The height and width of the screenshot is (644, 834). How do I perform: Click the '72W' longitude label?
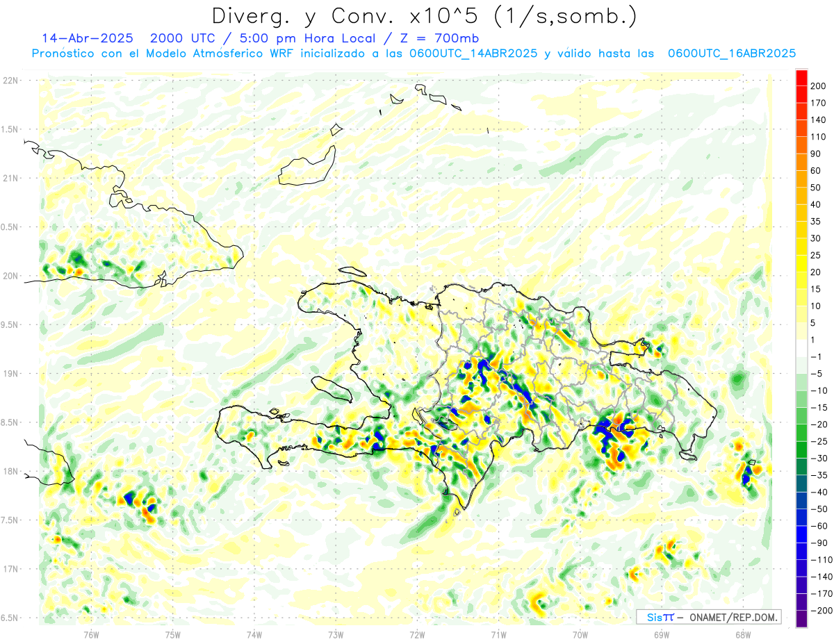pyautogui.click(x=417, y=634)
